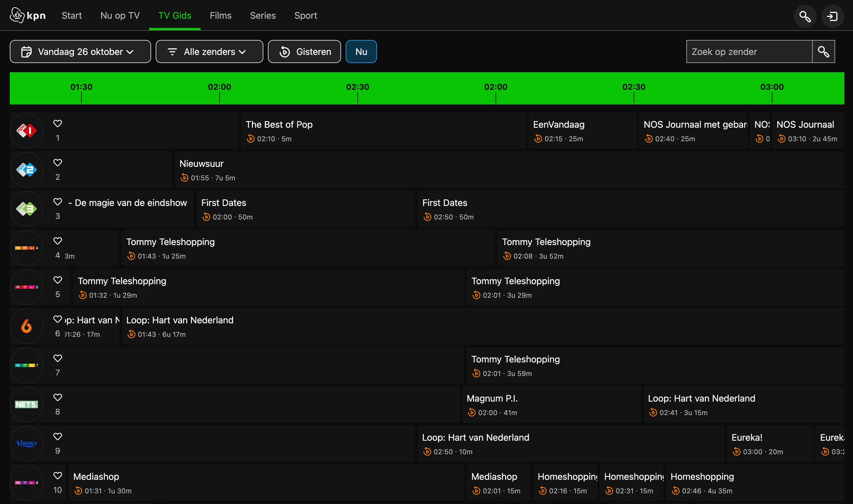Image resolution: width=853 pixels, height=504 pixels.
Task: Switch to the Films tab
Action: point(220,16)
